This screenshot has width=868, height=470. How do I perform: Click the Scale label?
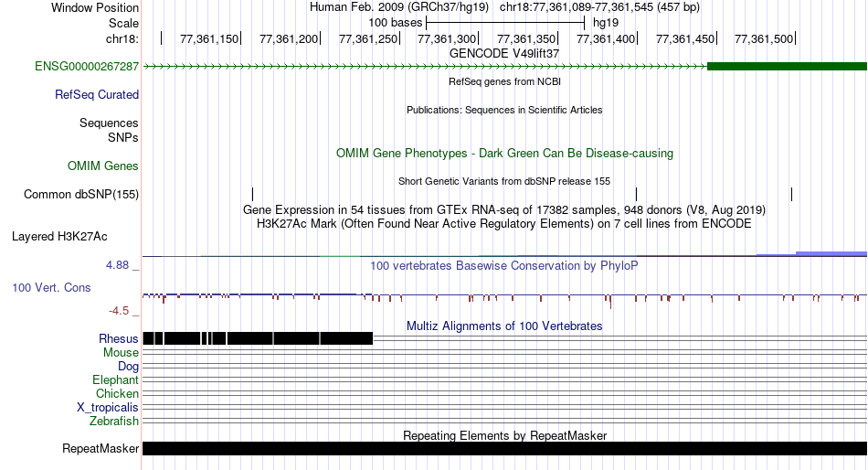coord(123,23)
